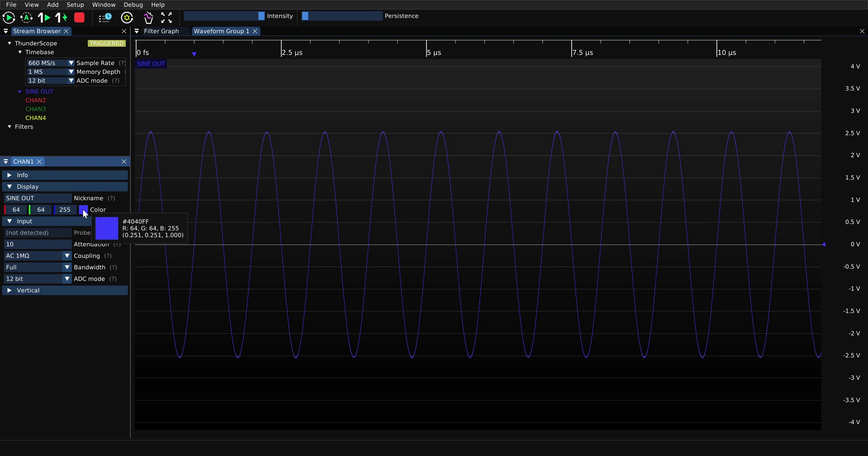Open the Memory Depth dropdown

50,72
